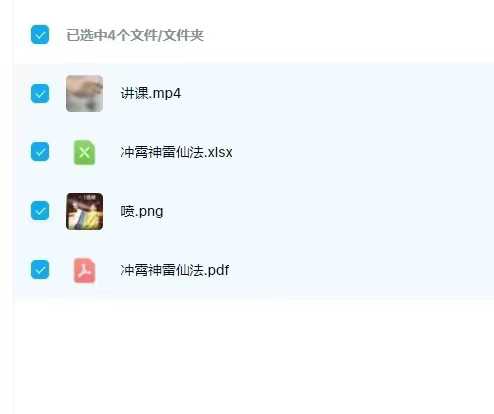Click the red PDF file icon
Image resolution: width=494 pixels, height=414 pixels.
pos(84,270)
